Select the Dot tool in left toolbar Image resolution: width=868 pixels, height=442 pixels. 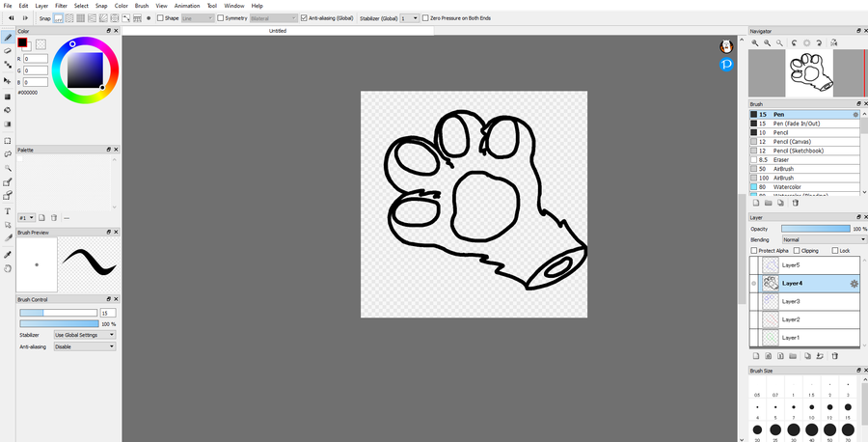click(8, 65)
